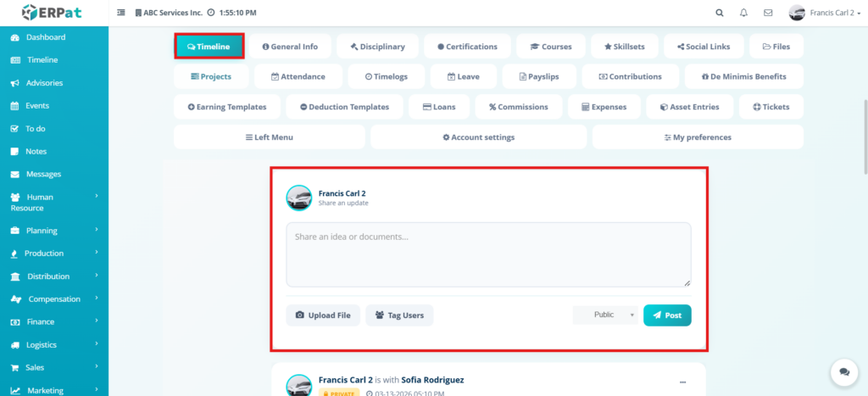Click the page vertical scrollbar

click(x=865, y=137)
